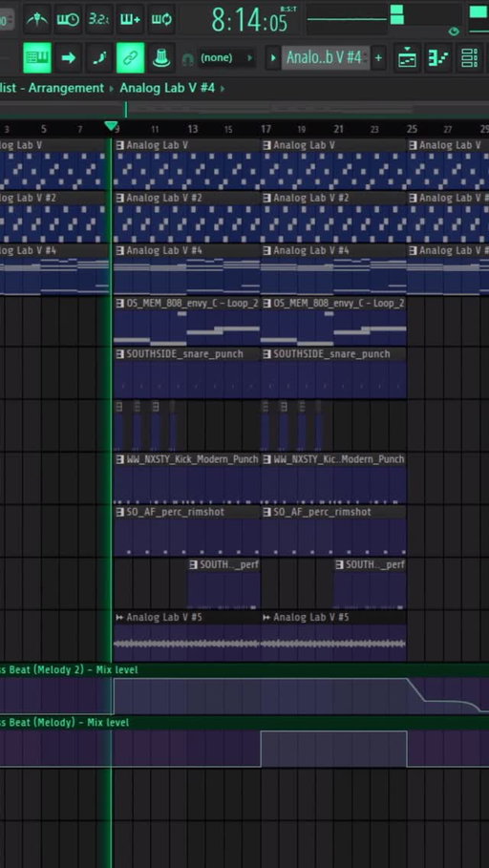Click the snap magnet icon
This screenshot has width=489, height=868.
[x=187, y=58]
